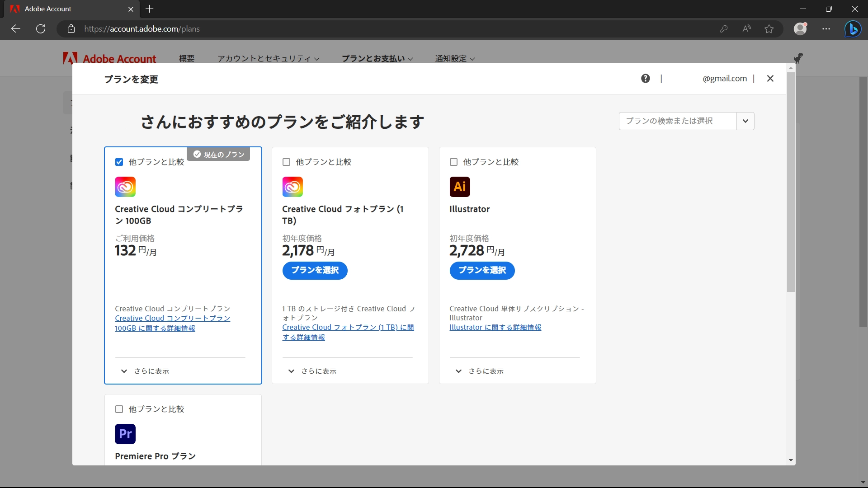This screenshot has height=488, width=868.
Task: Expand さらに表示 under the photo plan
Action: (x=312, y=371)
